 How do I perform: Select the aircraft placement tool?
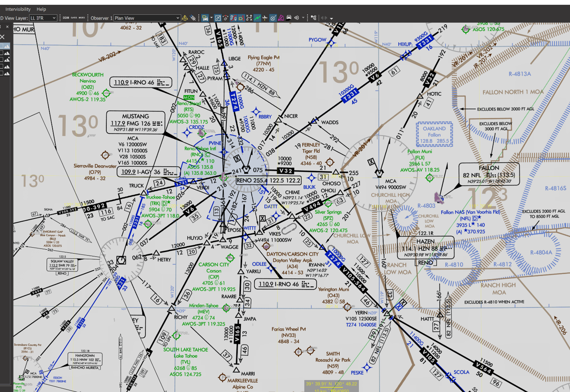tap(265, 18)
